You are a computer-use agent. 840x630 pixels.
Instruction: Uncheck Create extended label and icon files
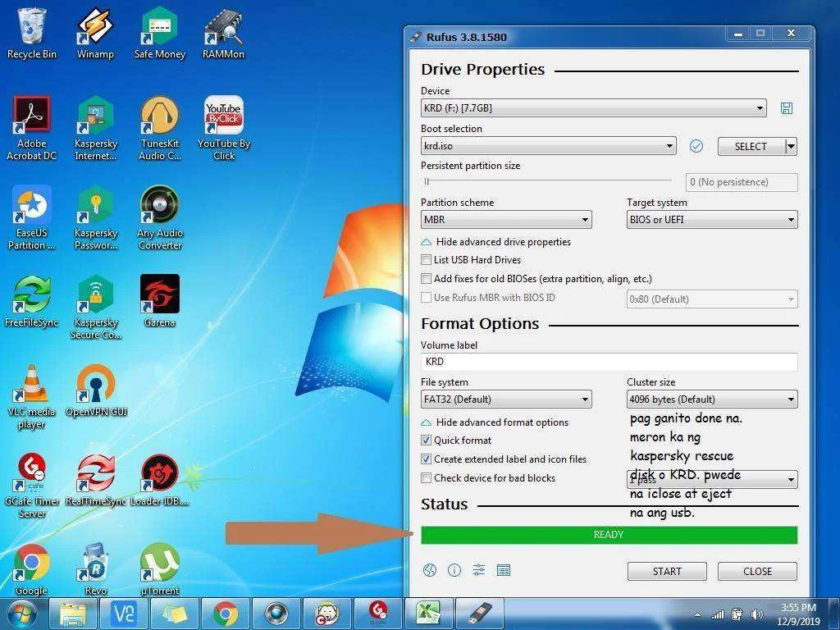[427, 459]
